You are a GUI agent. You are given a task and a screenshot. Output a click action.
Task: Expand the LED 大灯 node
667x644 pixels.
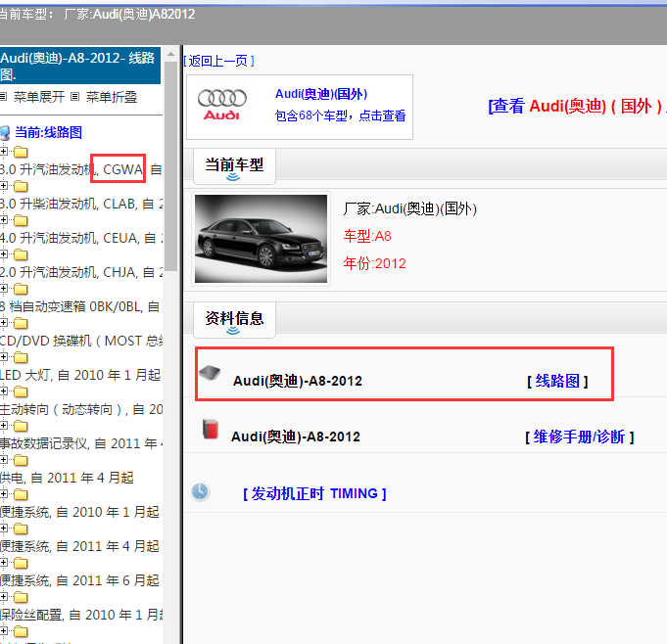pyautogui.click(x=3, y=357)
